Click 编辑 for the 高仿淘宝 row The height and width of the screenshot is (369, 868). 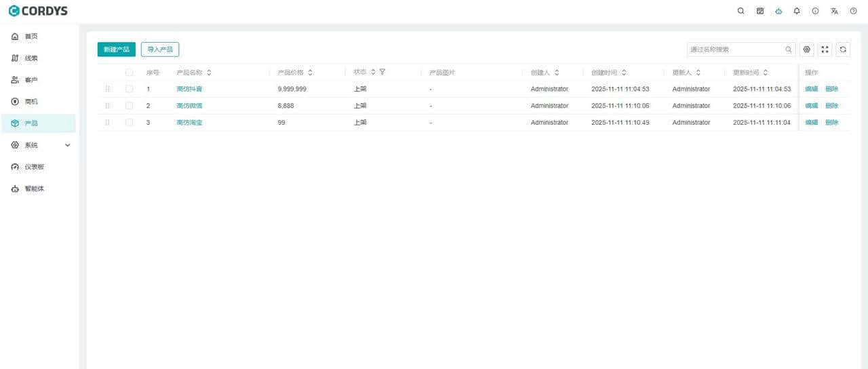pos(812,122)
